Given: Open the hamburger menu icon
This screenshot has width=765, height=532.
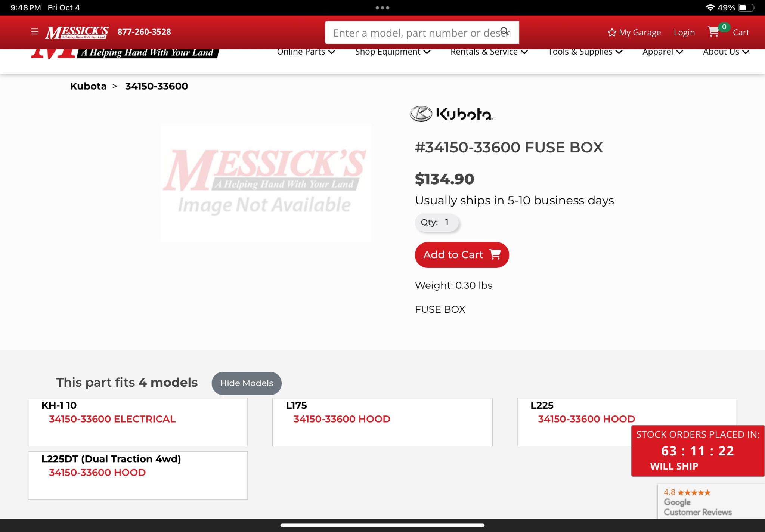Looking at the screenshot, I should [35, 32].
